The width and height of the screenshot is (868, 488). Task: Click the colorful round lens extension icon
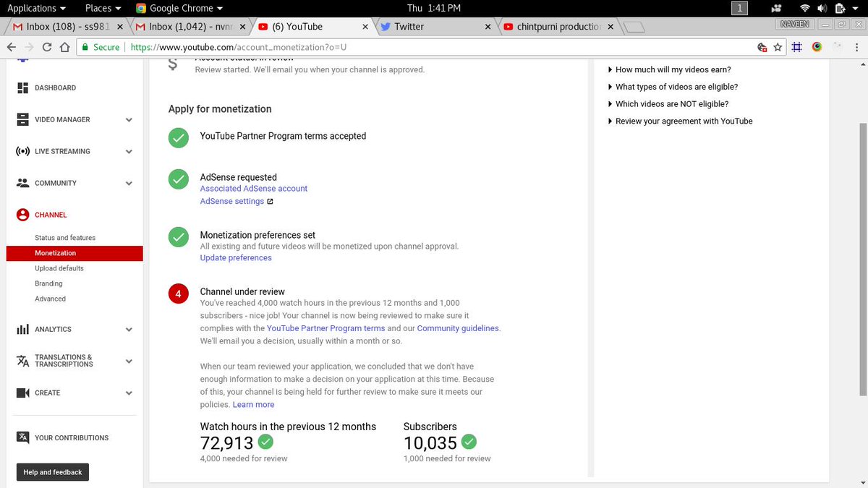coord(817,47)
